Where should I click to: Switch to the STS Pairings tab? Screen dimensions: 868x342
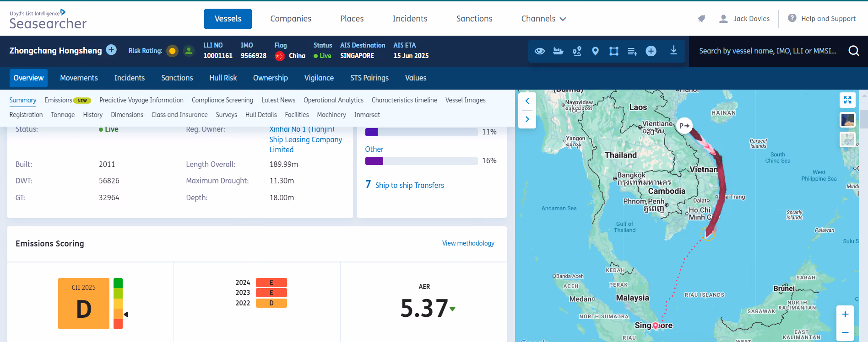pyautogui.click(x=369, y=78)
